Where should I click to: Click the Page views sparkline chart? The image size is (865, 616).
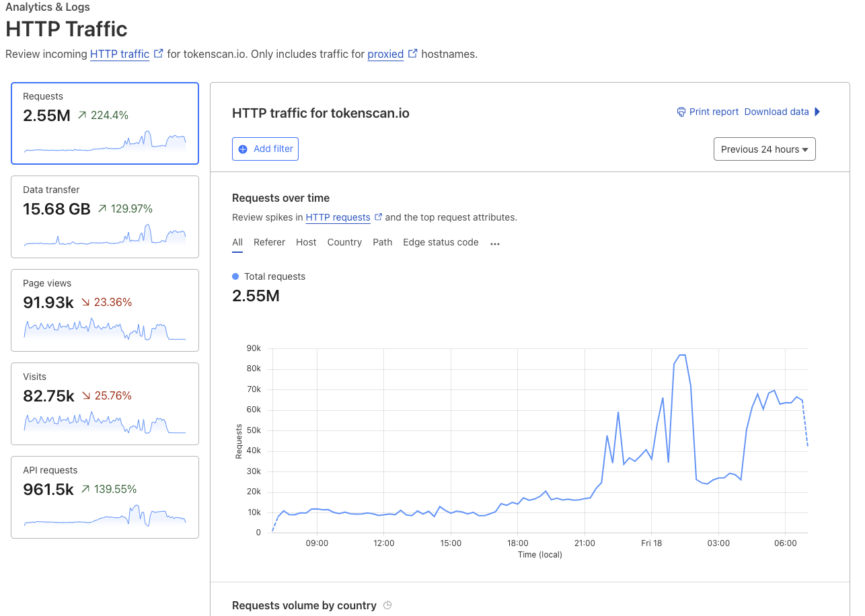pyautogui.click(x=105, y=329)
